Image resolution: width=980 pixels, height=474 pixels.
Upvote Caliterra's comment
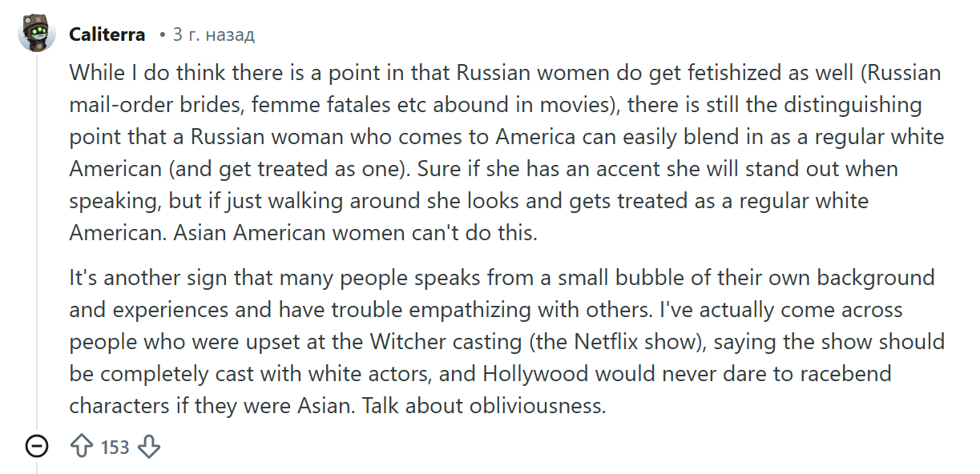pos(82,447)
